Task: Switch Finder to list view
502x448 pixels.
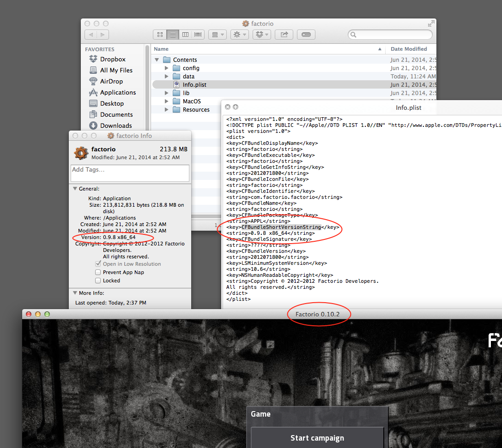Action: pyautogui.click(x=173, y=35)
